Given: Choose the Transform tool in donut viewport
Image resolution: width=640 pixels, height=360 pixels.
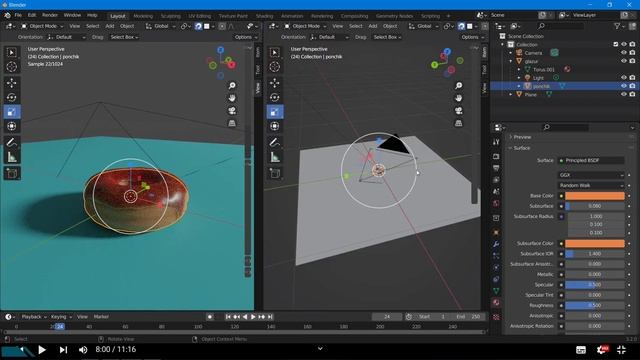Looking at the screenshot, I should (12, 126).
